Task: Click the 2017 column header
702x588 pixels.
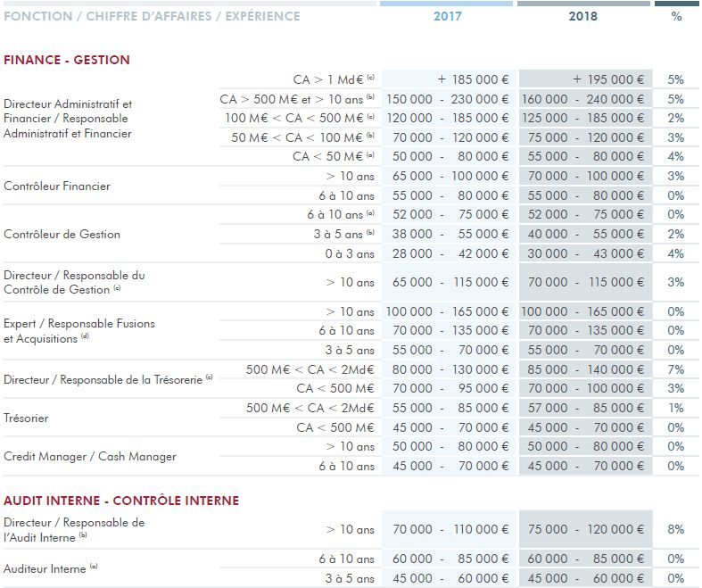Action: click(447, 16)
